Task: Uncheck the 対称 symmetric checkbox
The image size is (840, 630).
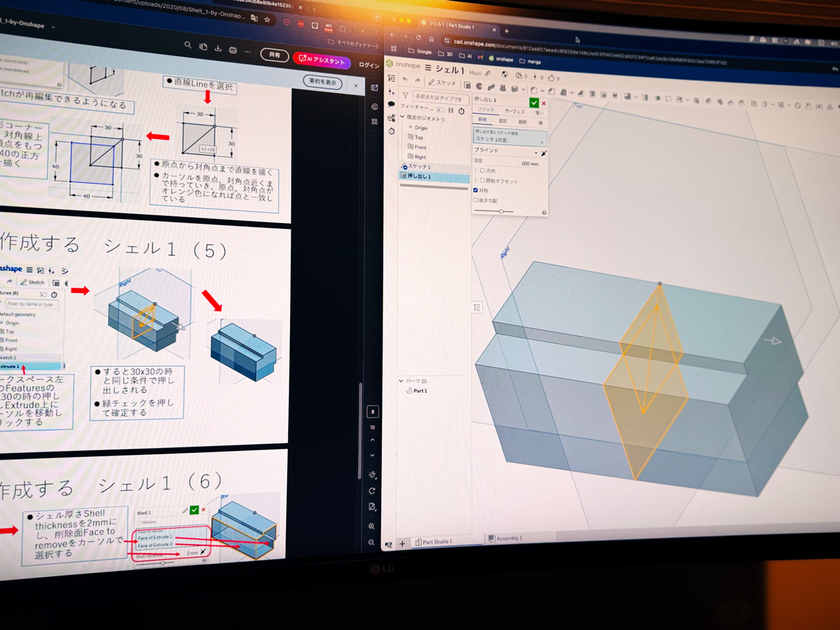Action: pyautogui.click(x=475, y=190)
